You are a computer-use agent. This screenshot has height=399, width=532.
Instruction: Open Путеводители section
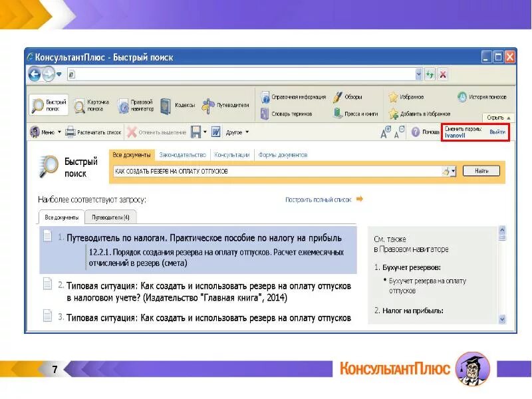point(225,106)
